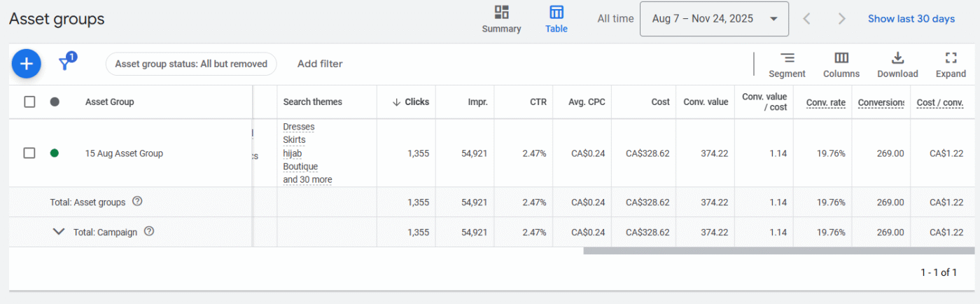Open the Asset group status filter chip
Screen dimensions: 980x304
click(x=191, y=64)
